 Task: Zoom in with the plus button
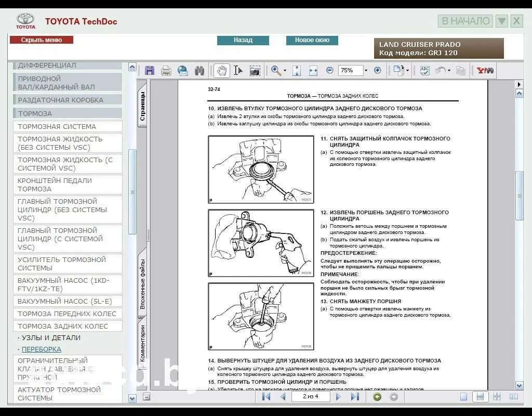click(377, 70)
